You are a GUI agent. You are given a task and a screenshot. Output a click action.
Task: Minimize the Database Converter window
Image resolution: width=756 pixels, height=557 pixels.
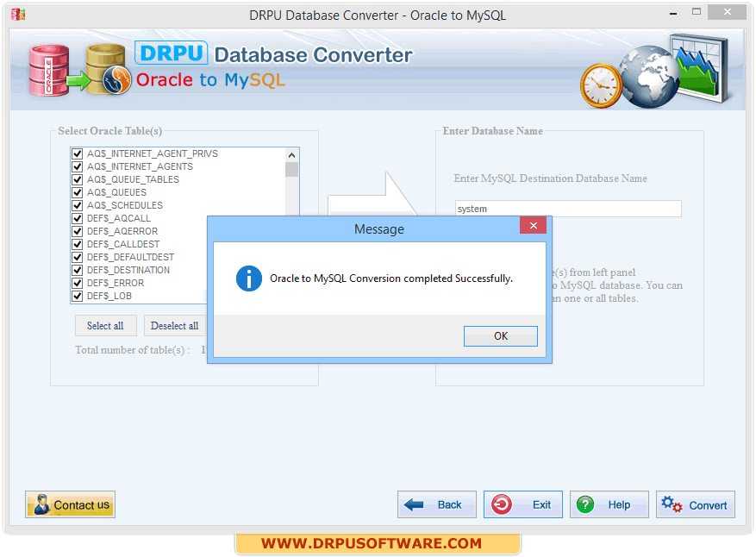[x=673, y=14]
